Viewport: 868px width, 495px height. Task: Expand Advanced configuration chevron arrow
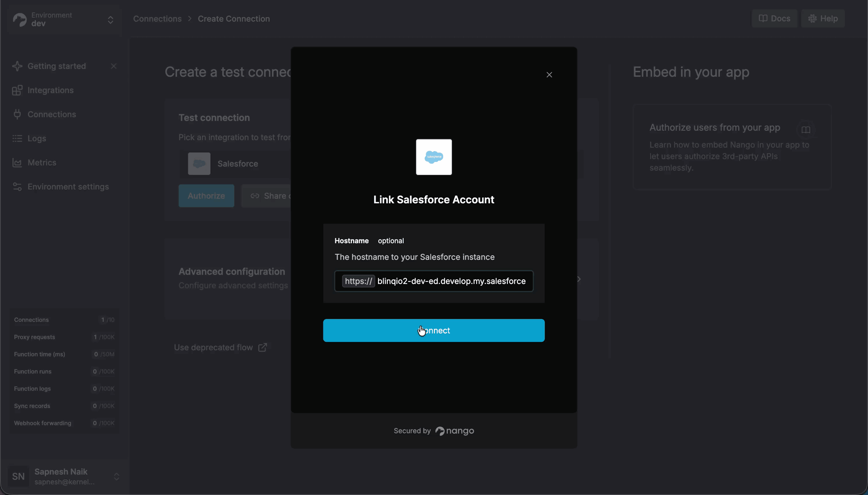[579, 279]
